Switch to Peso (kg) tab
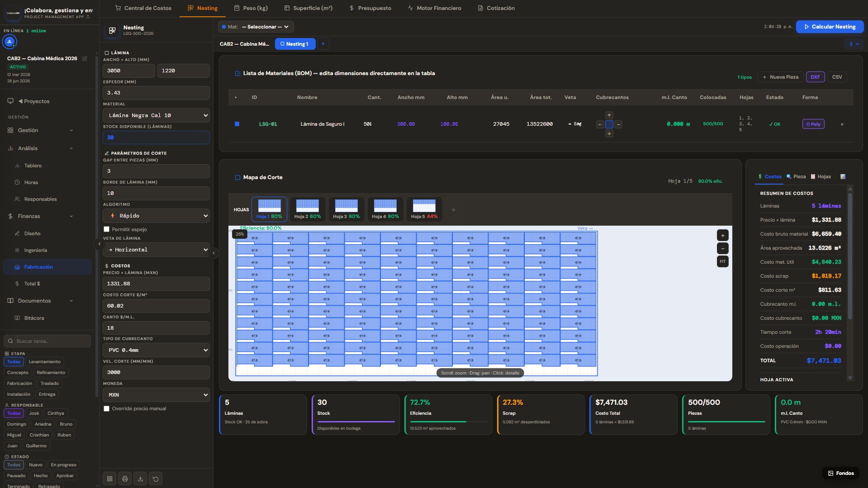Viewport: 868px width, 488px height. click(x=251, y=8)
